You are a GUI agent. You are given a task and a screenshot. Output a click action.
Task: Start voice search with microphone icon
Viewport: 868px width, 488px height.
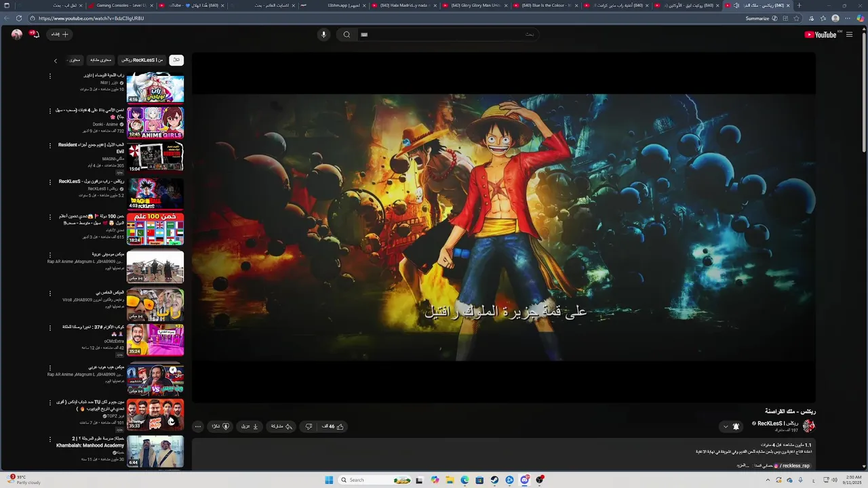coord(323,35)
